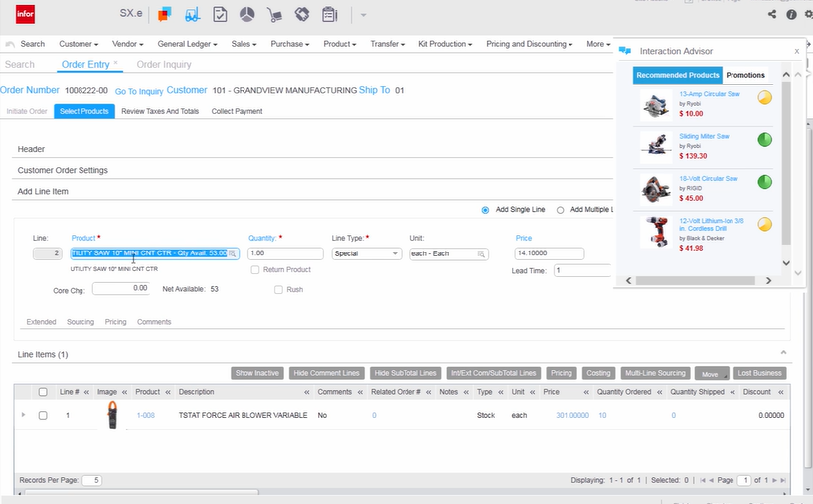Screen dimensions: 813x504
Task: Open the More menu dropdown
Action: click(x=598, y=44)
